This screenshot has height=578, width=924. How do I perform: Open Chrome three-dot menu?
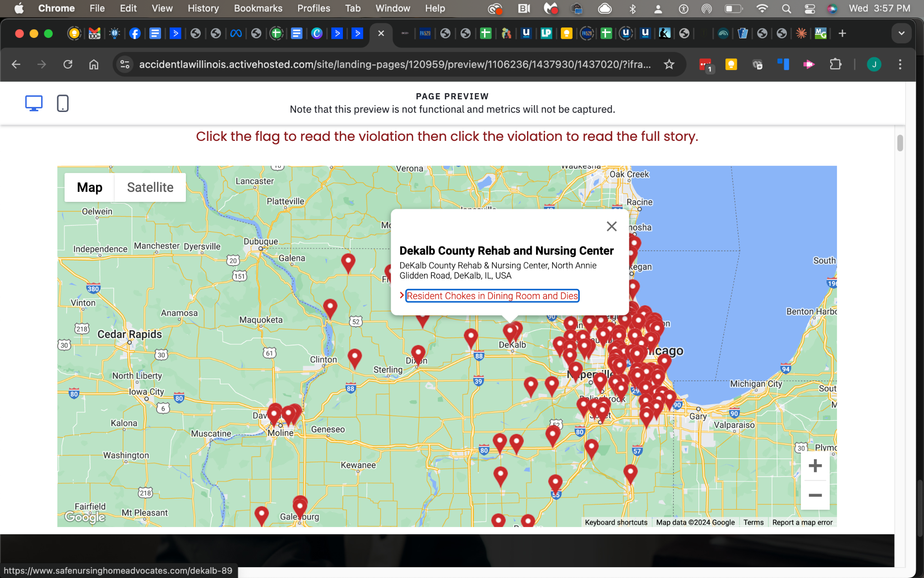click(900, 65)
